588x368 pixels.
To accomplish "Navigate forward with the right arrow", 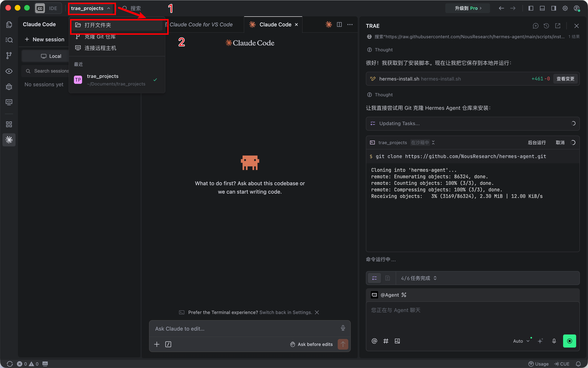I will coord(513,8).
